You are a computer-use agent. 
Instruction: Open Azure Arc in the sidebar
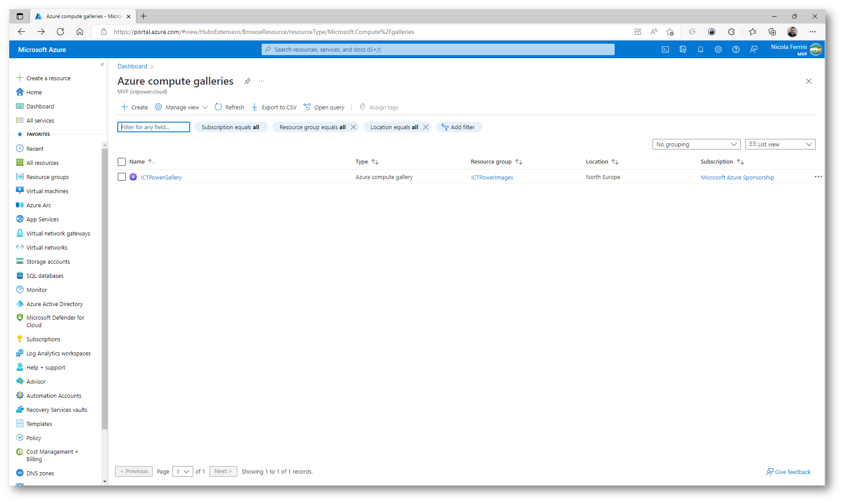[x=38, y=205]
